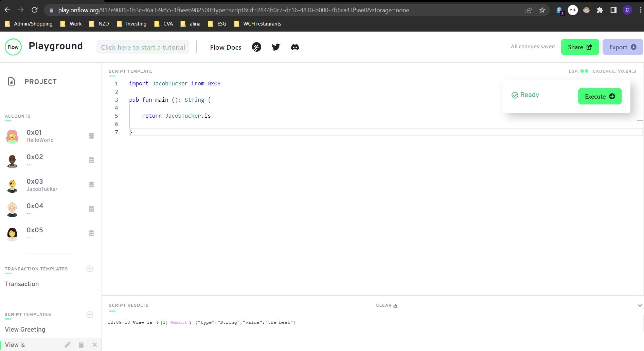Screen dimensions: 644x351
Task: Open storage icon for account 0x02
Action: click(91, 160)
